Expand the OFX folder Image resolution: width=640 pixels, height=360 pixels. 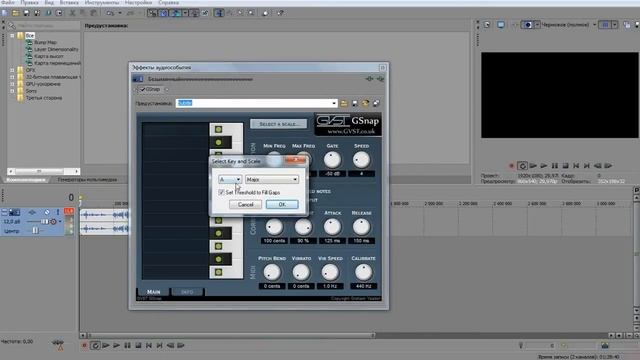(x=12, y=70)
